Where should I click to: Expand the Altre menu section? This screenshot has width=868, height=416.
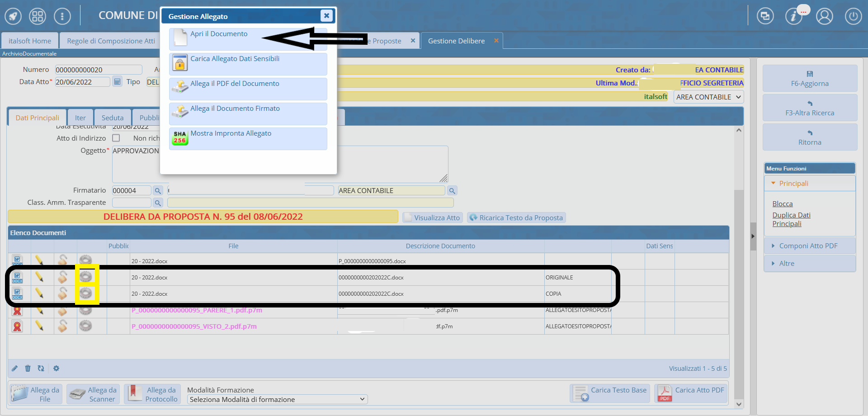click(786, 264)
